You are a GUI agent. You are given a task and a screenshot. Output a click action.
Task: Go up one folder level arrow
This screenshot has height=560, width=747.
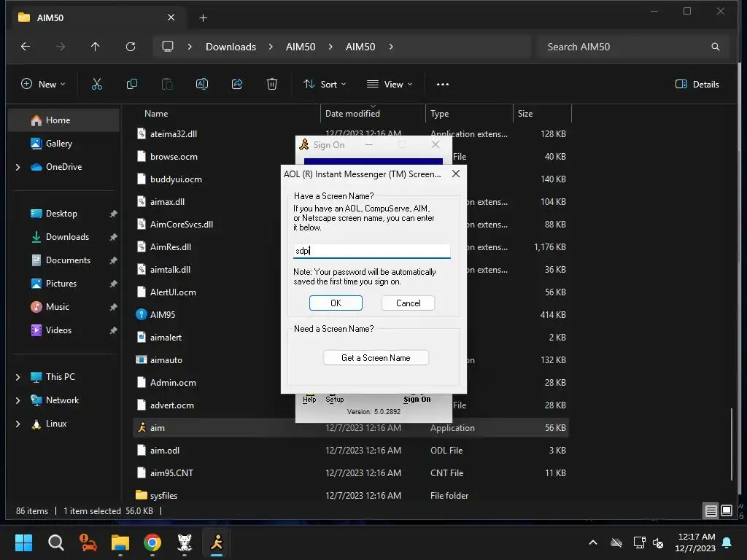point(96,47)
